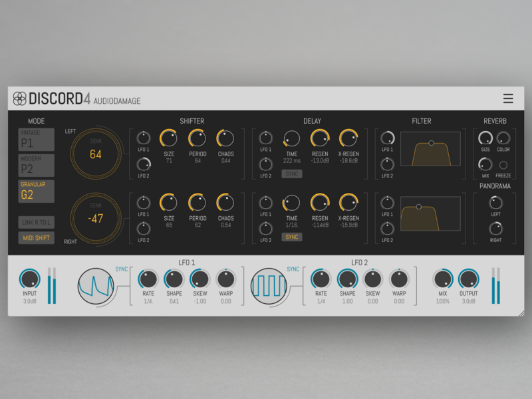This screenshot has width=532, height=399.
Task: Click left shifter CHAOS knob valued 0.44
Action: [x=225, y=138]
